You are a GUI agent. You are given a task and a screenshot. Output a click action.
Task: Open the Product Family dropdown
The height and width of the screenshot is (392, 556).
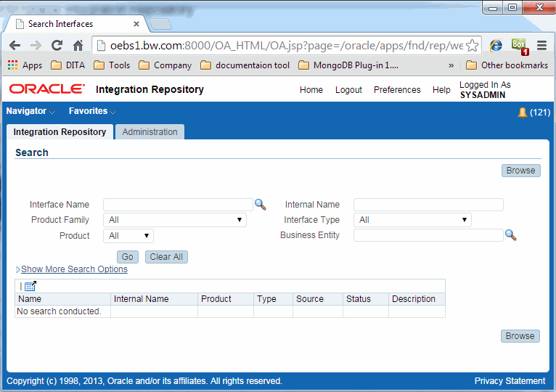[175, 220]
